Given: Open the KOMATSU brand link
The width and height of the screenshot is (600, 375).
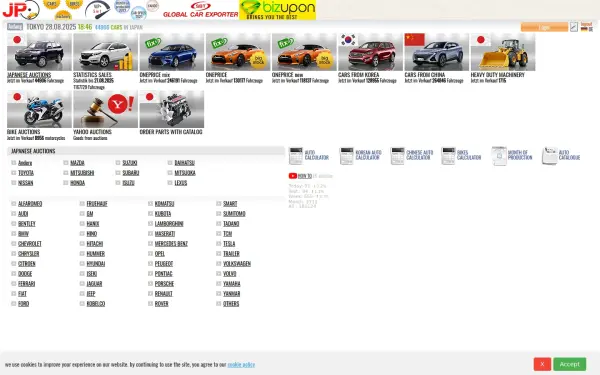Looking at the screenshot, I should click(x=164, y=204).
